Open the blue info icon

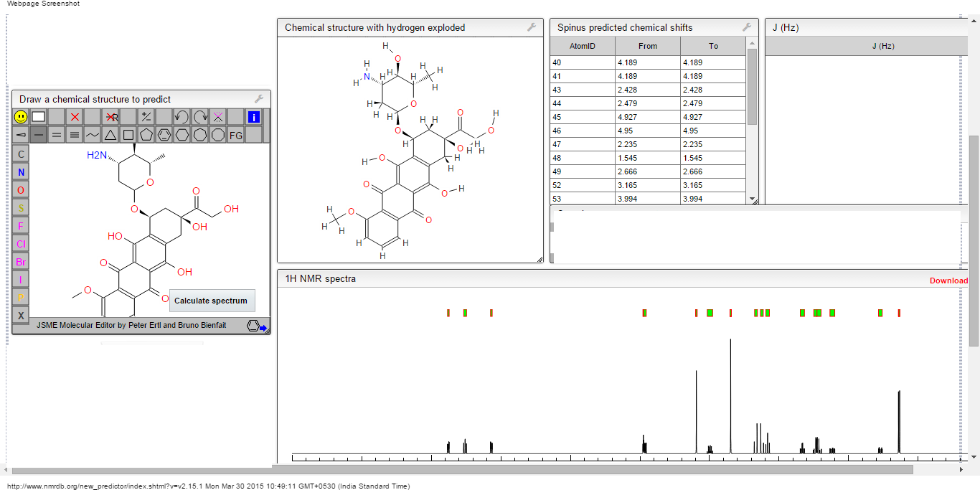[x=254, y=116]
